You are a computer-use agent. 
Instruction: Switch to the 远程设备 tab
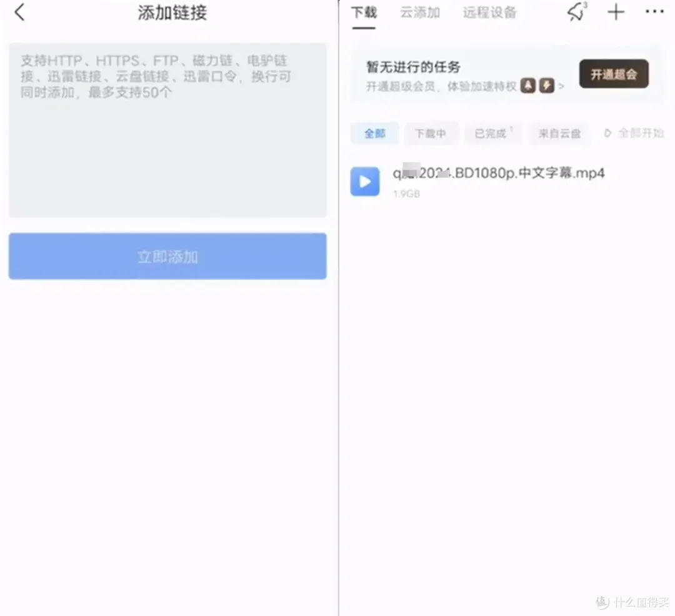pos(490,13)
